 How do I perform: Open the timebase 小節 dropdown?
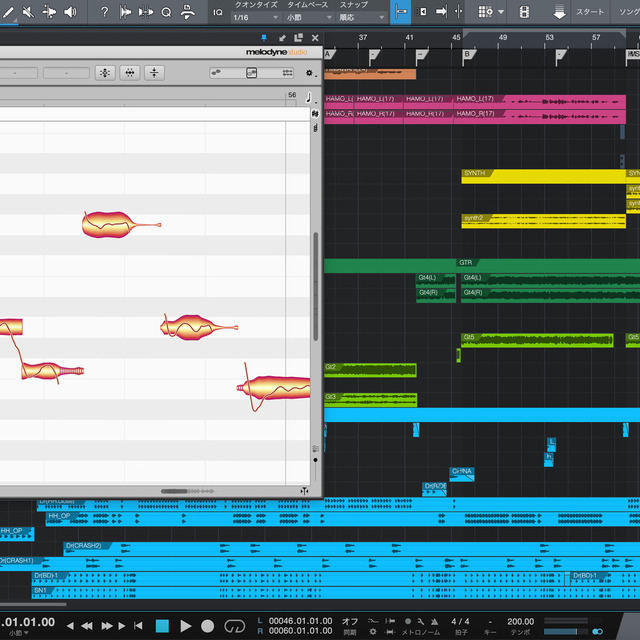(307, 17)
